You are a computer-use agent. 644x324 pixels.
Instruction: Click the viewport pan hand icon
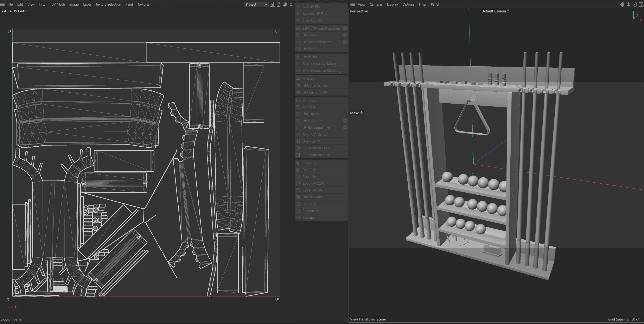tap(622, 5)
